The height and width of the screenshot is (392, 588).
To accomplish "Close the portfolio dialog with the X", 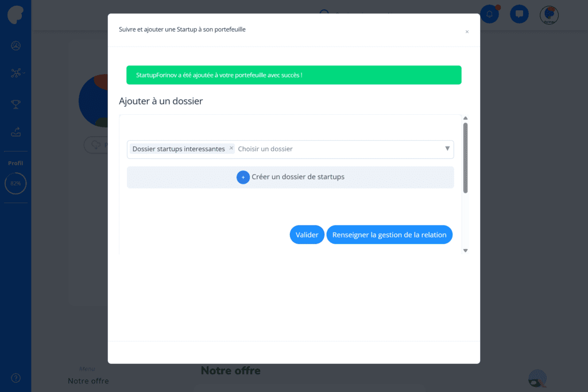I will [467, 32].
